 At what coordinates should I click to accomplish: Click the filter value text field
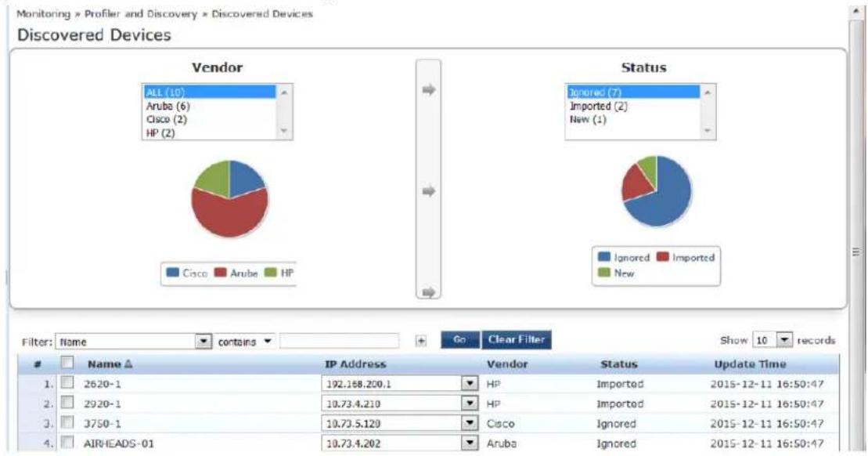[x=340, y=341]
